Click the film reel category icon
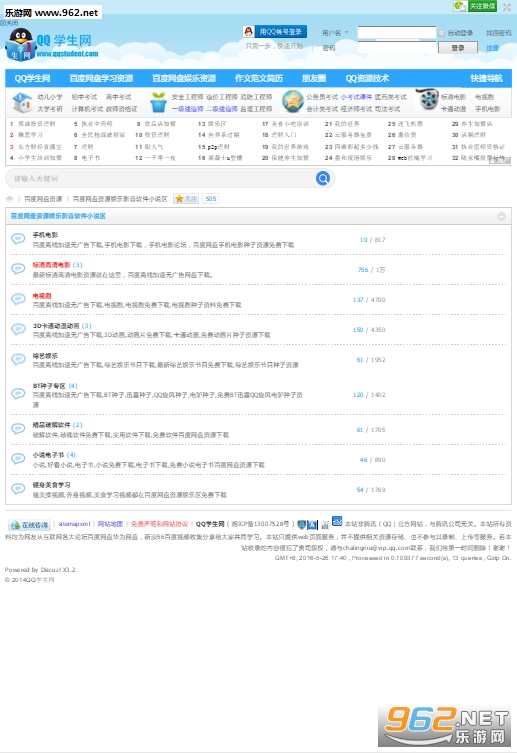Screen dimensions: 517x753 click(x=427, y=100)
